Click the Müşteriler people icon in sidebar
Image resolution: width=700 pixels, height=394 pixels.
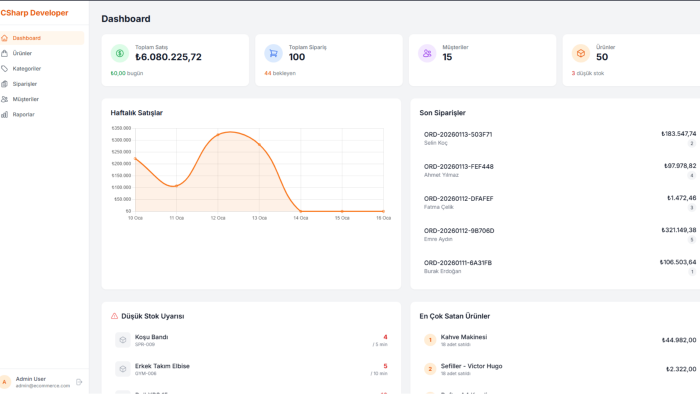[4, 99]
